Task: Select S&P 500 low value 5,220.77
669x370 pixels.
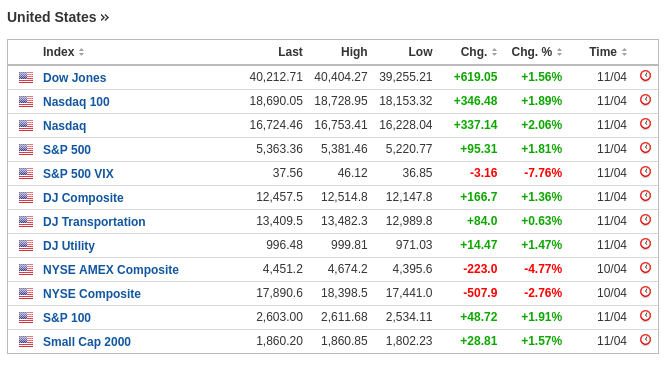Action: (409, 149)
